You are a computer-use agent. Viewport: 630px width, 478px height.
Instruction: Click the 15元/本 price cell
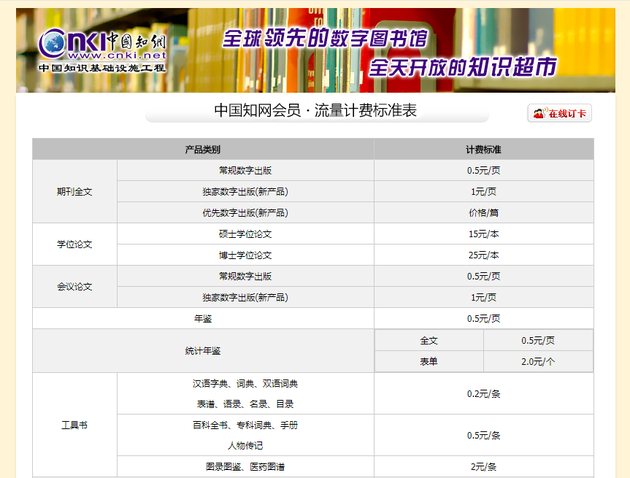(x=483, y=234)
